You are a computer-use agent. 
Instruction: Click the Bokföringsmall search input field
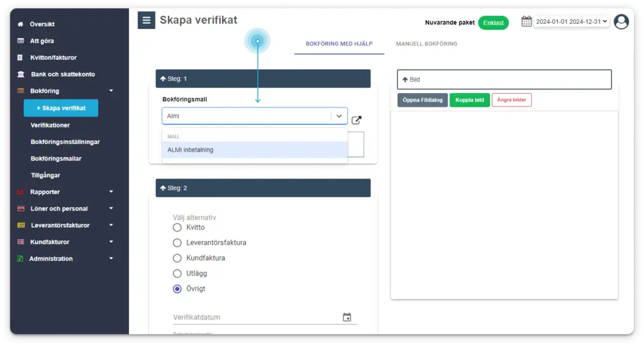tap(247, 116)
